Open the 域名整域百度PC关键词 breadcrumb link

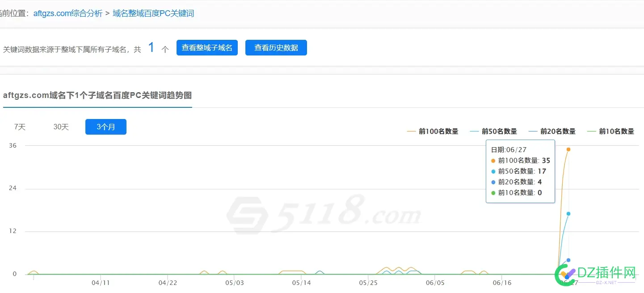click(x=153, y=13)
